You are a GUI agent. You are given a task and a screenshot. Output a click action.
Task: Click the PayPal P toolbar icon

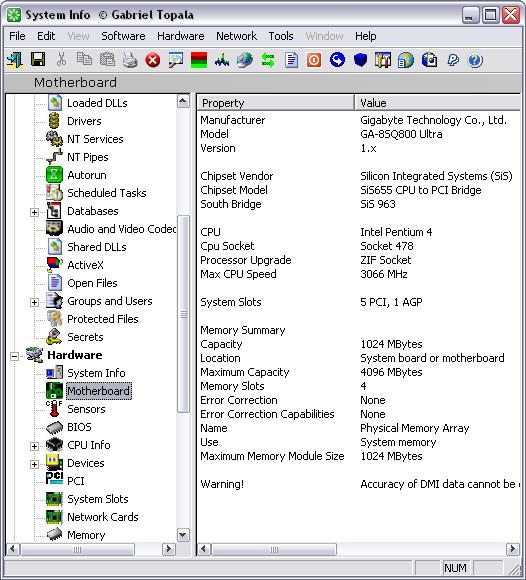click(453, 60)
